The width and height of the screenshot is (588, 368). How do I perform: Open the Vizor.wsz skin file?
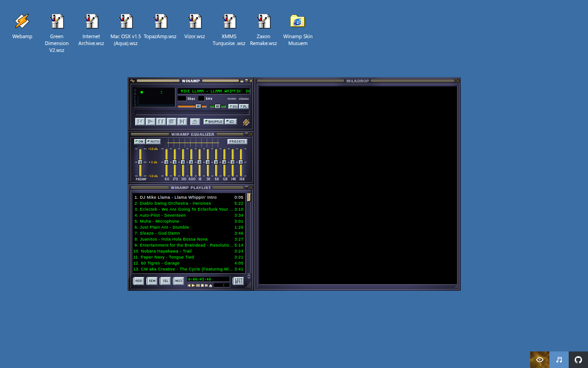[194, 27]
